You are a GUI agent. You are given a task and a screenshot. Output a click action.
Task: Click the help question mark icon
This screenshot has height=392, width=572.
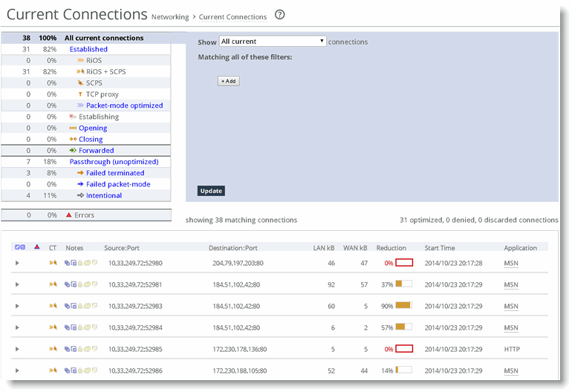[x=280, y=15]
